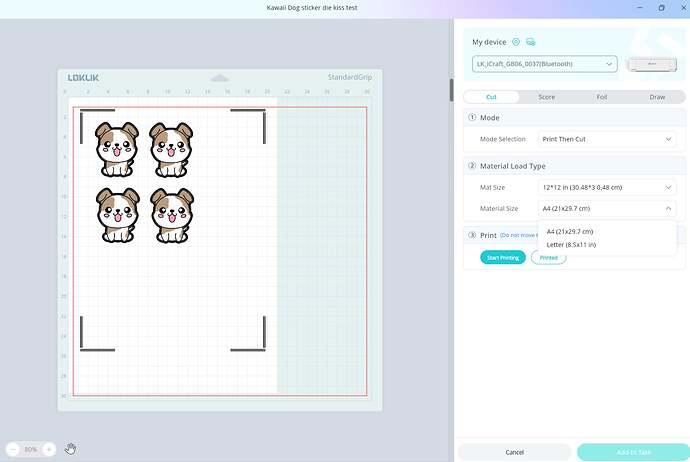Choose A4 (21x29.7 cm) from the list
Viewport: 690px width, 462px height.
tap(570, 231)
